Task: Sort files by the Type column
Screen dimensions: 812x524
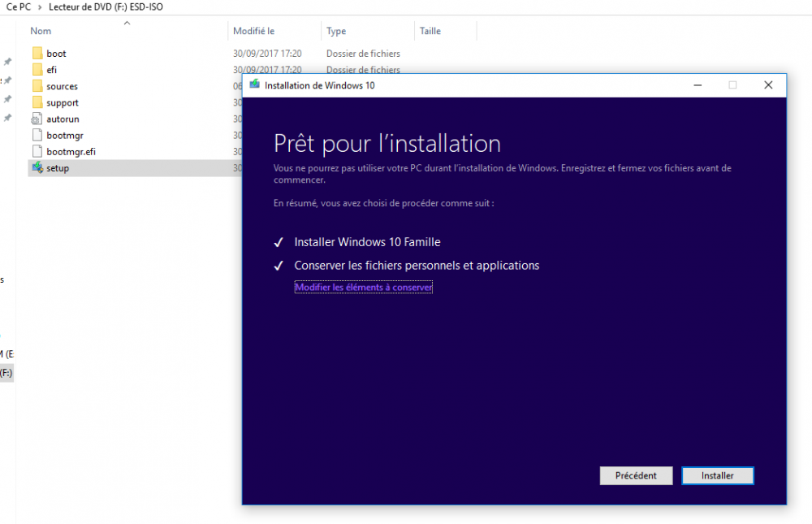Action: pos(336,31)
